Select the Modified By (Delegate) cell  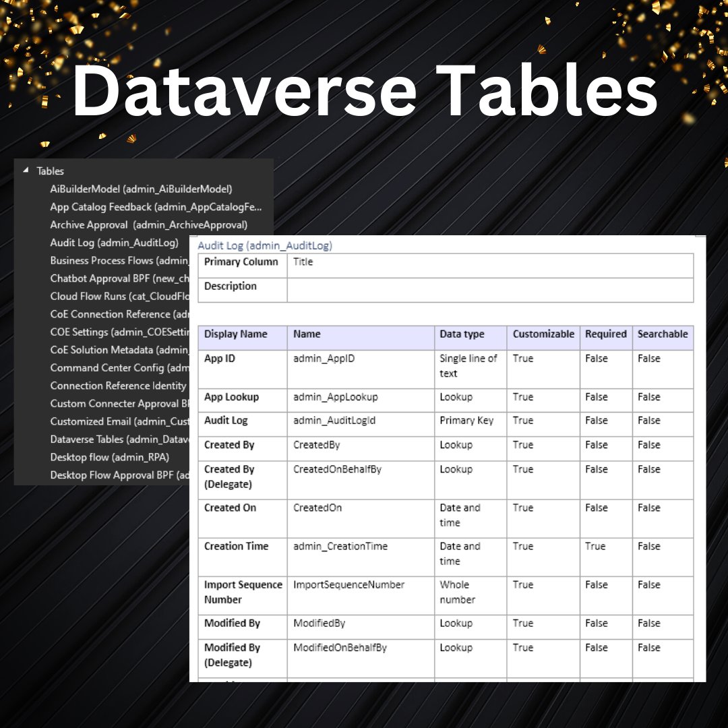[243, 659]
